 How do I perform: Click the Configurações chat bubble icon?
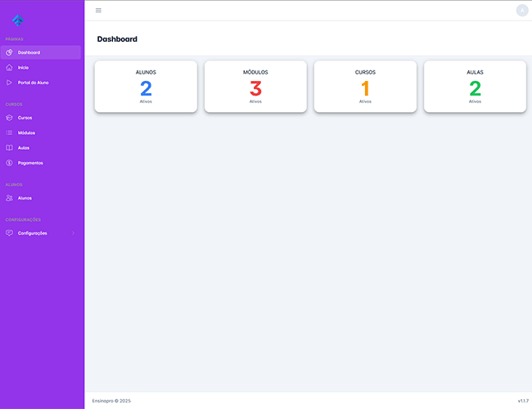[9, 233]
